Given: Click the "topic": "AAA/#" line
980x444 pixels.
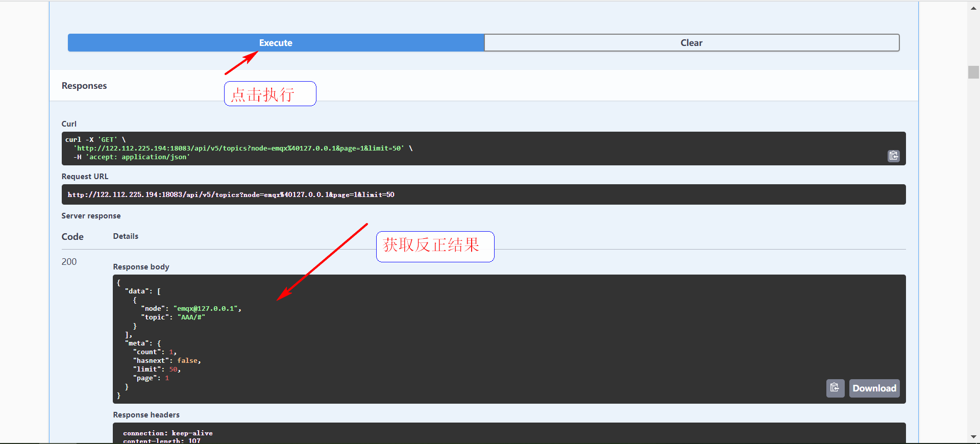Looking at the screenshot, I should point(173,317).
